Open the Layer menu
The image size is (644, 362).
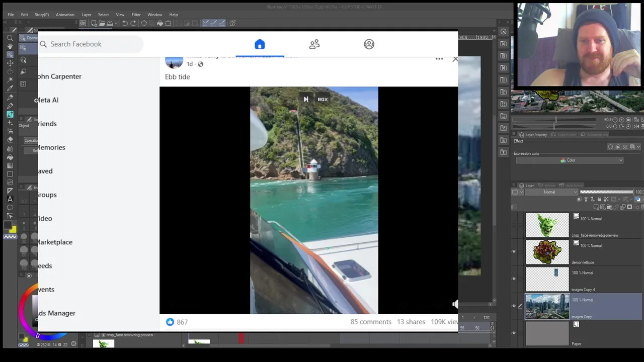[87, 15]
